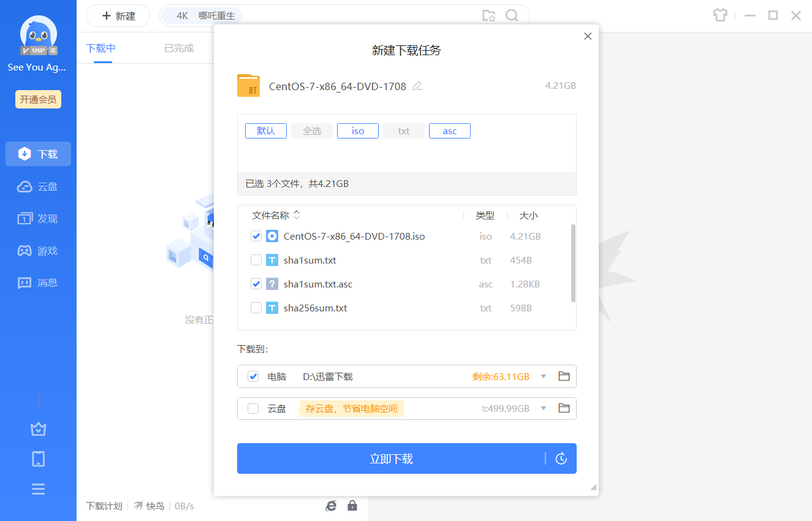Image resolution: width=812 pixels, height=521 pixels.
Task: Click the lock icon in status bar
Action: [352, 506]
